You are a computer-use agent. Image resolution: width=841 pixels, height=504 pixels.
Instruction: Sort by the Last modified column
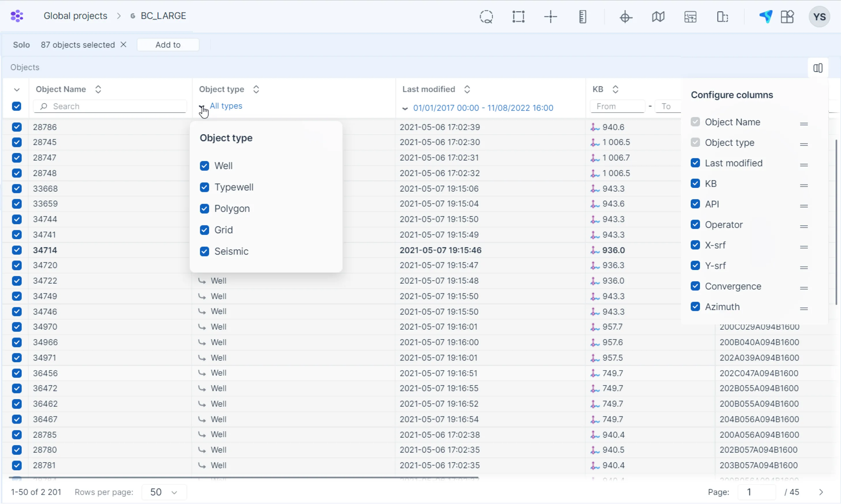click(467, 89)
